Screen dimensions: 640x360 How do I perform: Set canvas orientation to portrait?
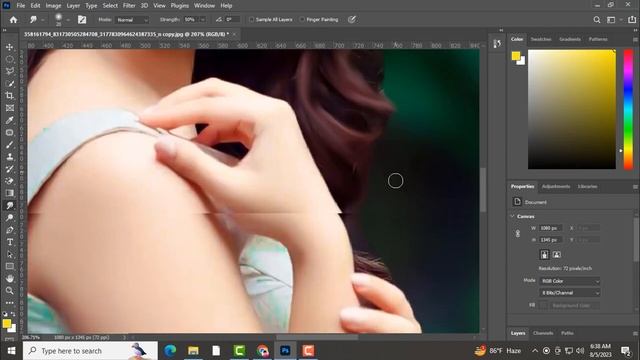tap(544, 255)
